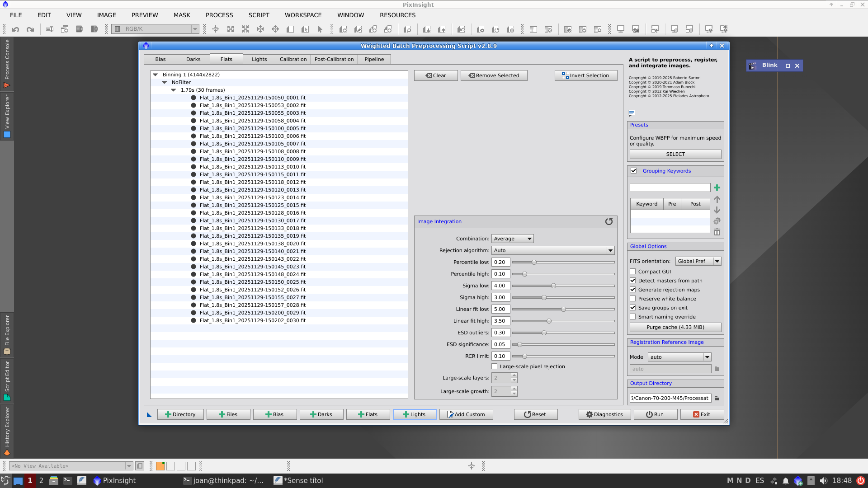
Task: Open the Rejection algorithm dropdown
Action: pyautogui.click(x=552, y=250)
